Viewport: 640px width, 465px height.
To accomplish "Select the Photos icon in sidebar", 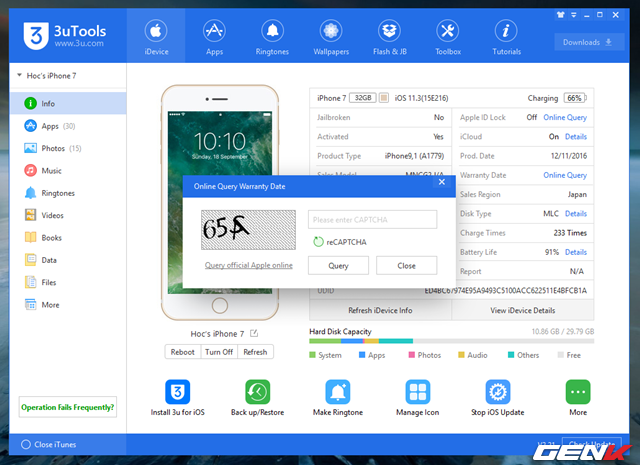I will click(x=31, y=148).
